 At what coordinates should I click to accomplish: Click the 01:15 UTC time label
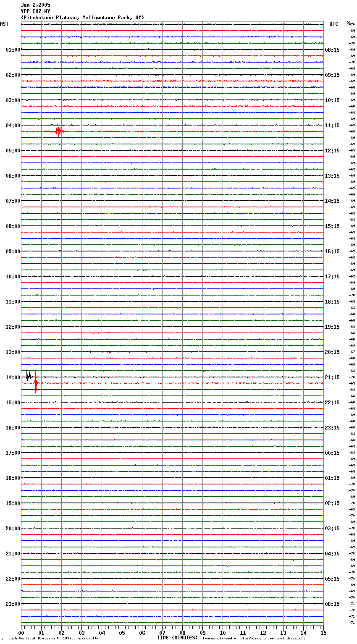point(332,478)
